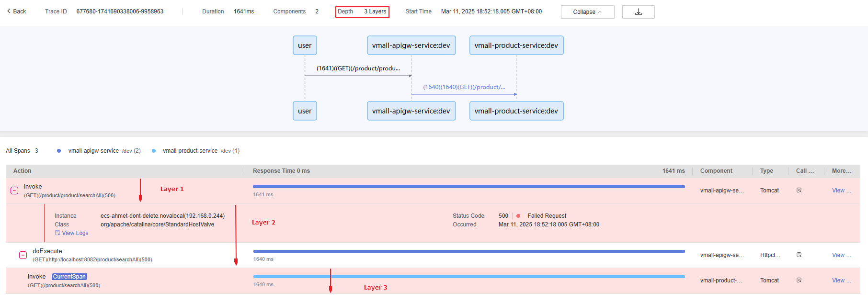Image resolution: width=868 pixels, height=303 pixels.
Task: Select top user node in diagram
Action: tap(305, 45)
